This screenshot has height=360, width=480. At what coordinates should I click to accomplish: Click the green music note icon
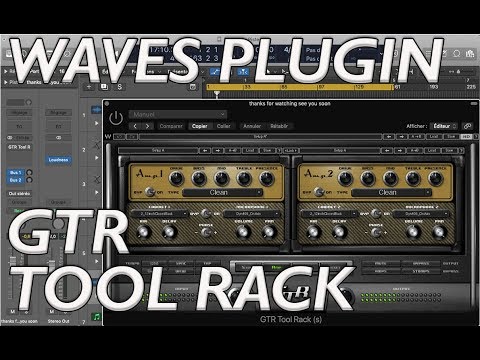(96, 317)
